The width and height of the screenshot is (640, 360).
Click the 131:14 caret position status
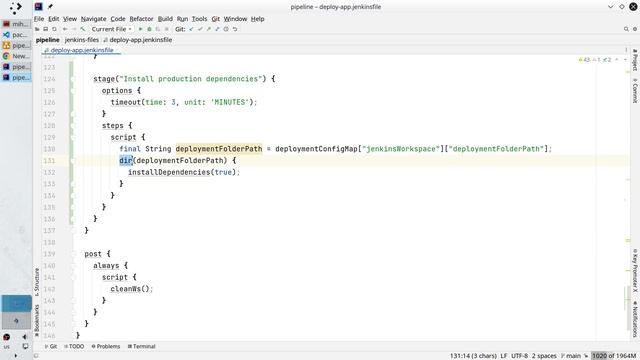(x=473, y=356)
